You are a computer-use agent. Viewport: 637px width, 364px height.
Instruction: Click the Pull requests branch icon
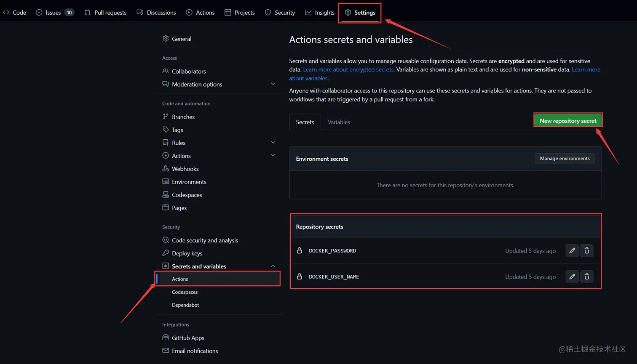coord(88,13)
